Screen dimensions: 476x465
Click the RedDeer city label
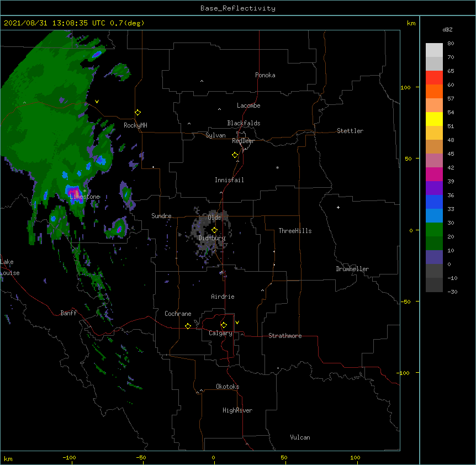click(243, 141)
